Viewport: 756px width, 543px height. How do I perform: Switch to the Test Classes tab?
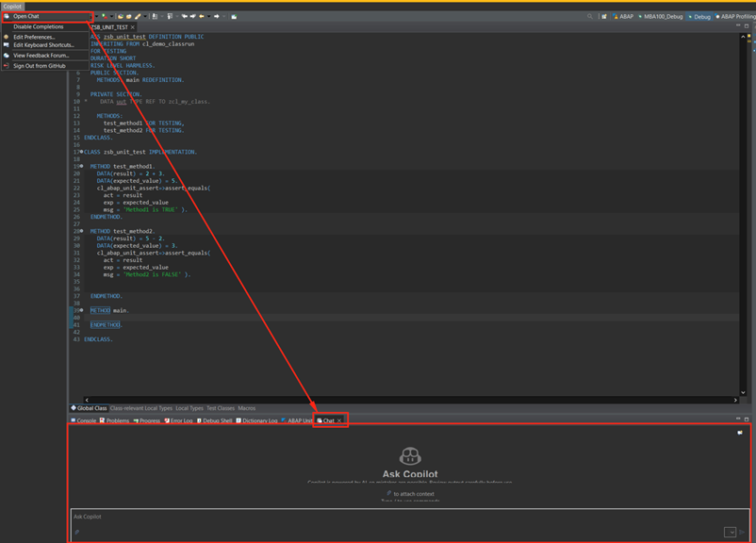pos(221,408)
